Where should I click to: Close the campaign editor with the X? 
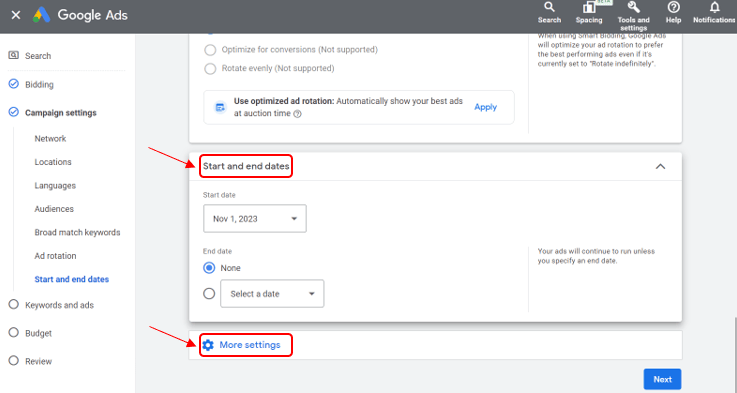(x=16, y=15)
